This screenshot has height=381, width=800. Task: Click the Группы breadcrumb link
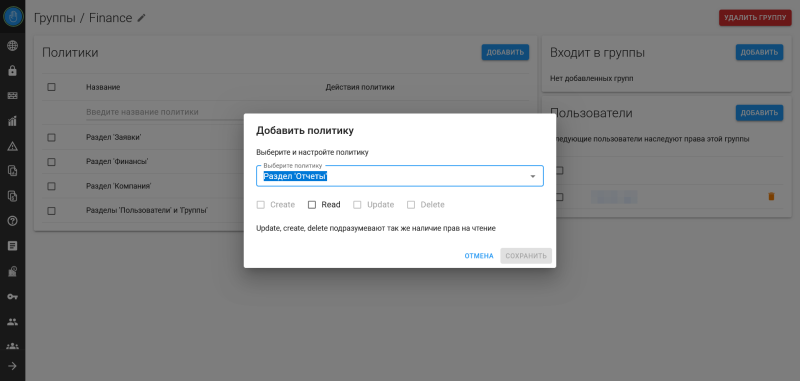click(54, 18)
